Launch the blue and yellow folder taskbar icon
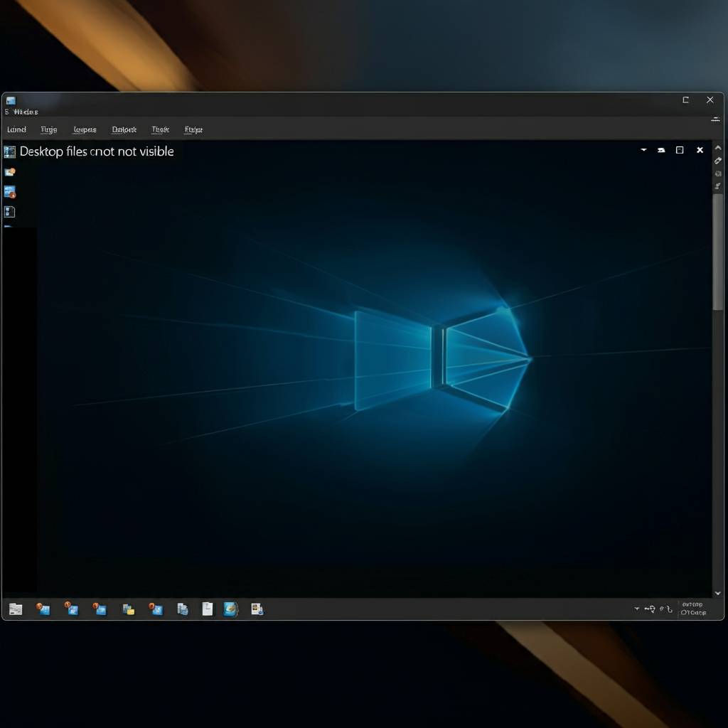This screenshot has width=728, height=728. [129, 609]
